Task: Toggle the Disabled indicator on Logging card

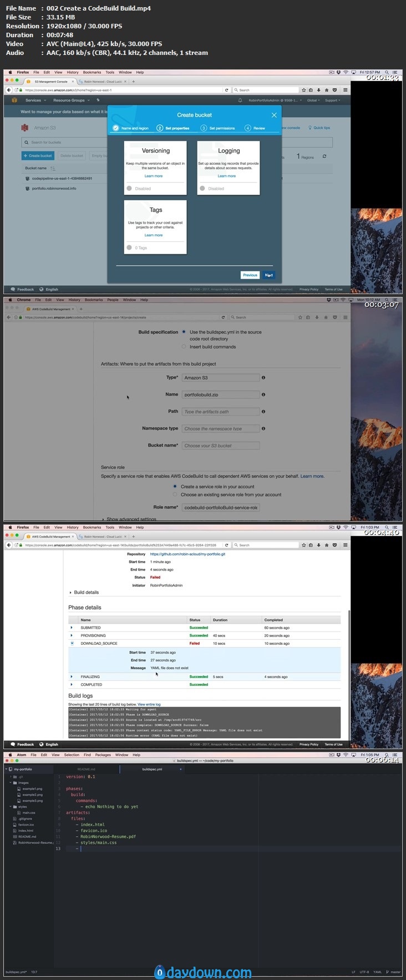Action: pyautogui.click(x=202, y=189)
